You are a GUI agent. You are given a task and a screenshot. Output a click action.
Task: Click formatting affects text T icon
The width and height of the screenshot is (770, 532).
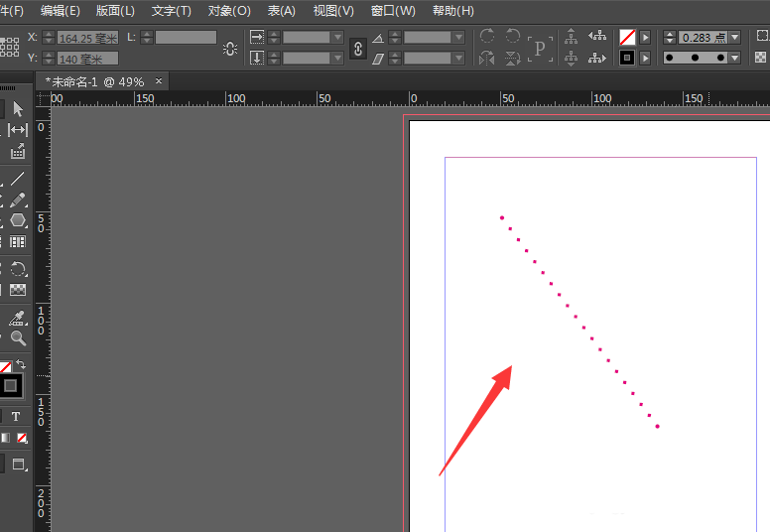pos(16,417)
